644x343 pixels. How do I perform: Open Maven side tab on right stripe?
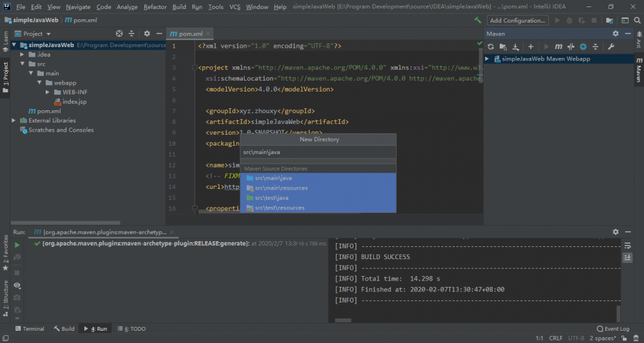coord(639,70)
